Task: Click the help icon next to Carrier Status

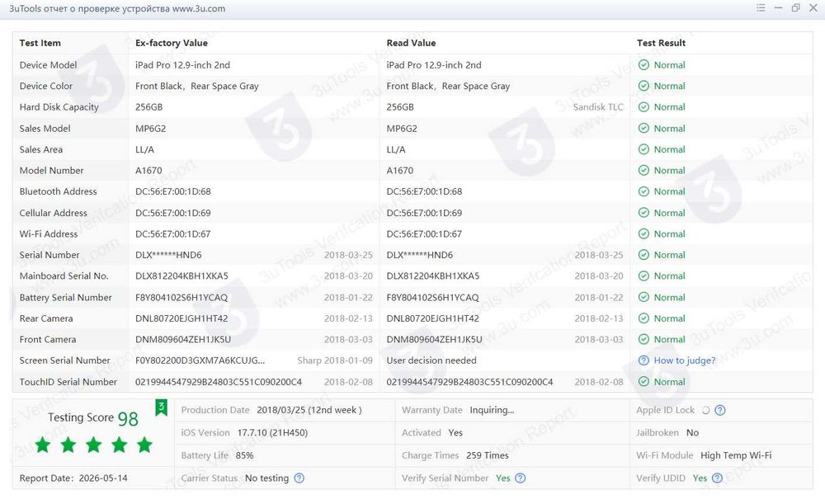Action: (299, 478)
